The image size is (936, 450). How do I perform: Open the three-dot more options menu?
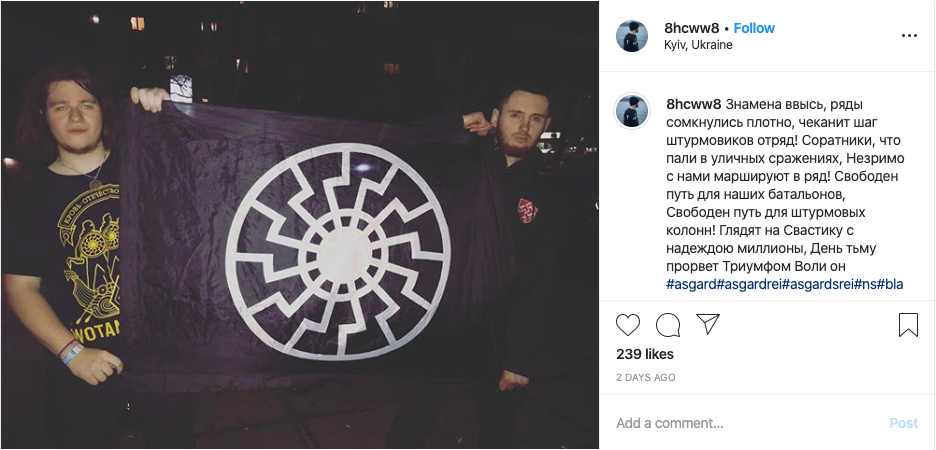[x=909, y=36]
